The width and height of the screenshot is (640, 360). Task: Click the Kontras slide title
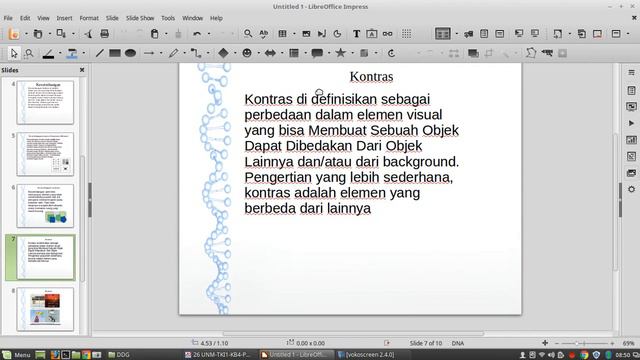coord(371,76)
